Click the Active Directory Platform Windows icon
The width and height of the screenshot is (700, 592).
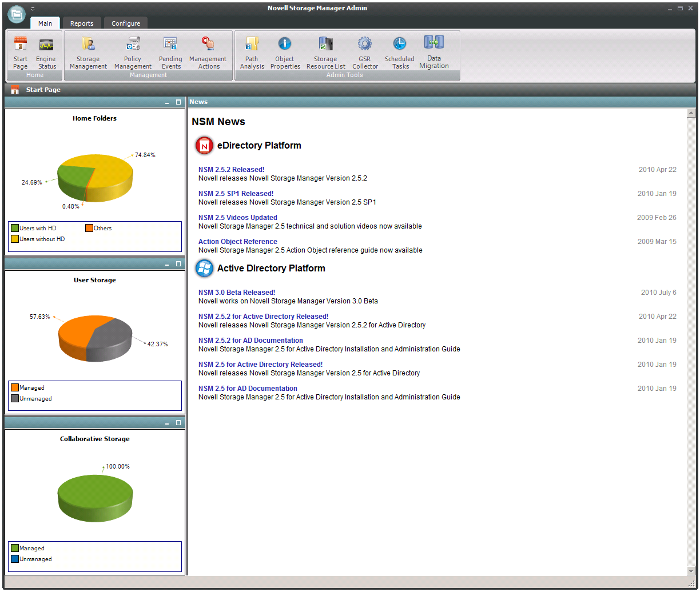point(204,268)
